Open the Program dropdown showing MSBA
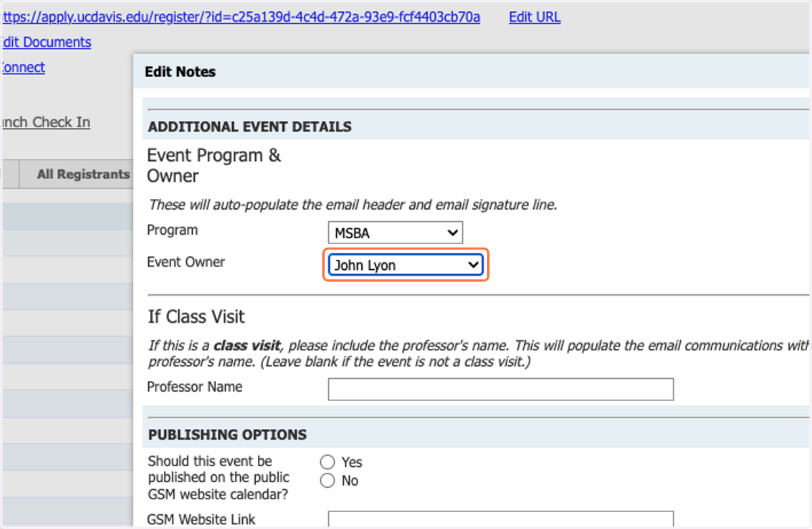The height and width of the screenshot is (529, 812). pyautogui.click(x=395, y=233)
